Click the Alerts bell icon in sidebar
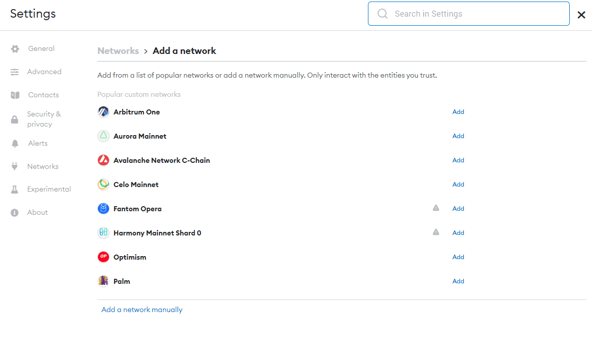The image size is (592, 364). coord(15,144)
